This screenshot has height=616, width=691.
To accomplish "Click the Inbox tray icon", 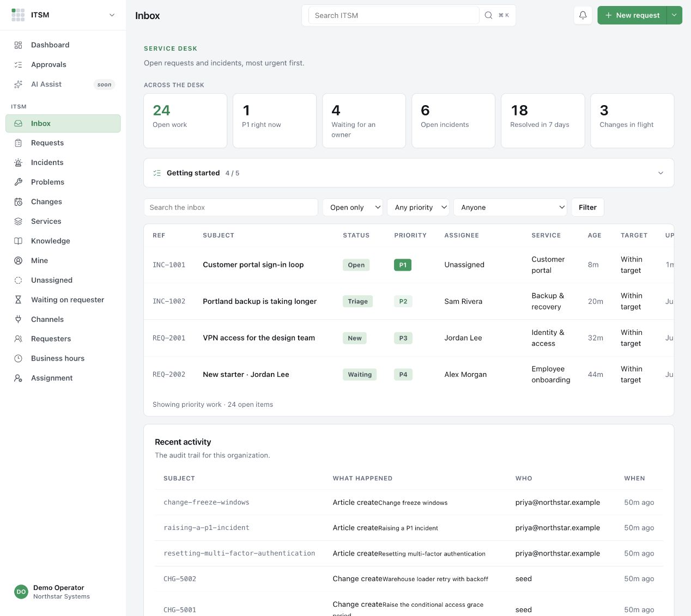I will (x=18, y=124).
